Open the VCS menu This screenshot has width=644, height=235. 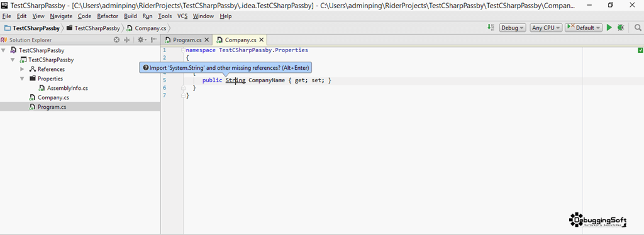click(182, 16)
